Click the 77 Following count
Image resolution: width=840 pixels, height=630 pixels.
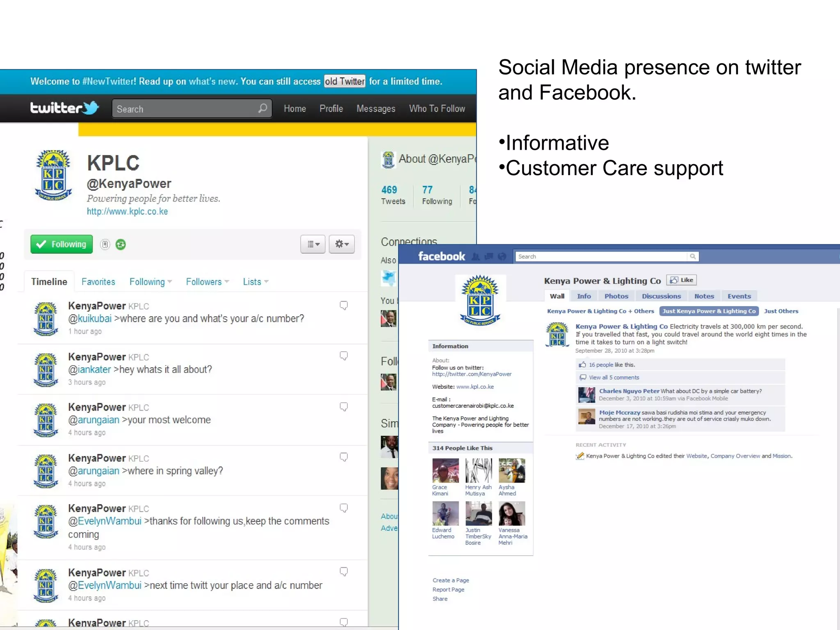point(437,195)
